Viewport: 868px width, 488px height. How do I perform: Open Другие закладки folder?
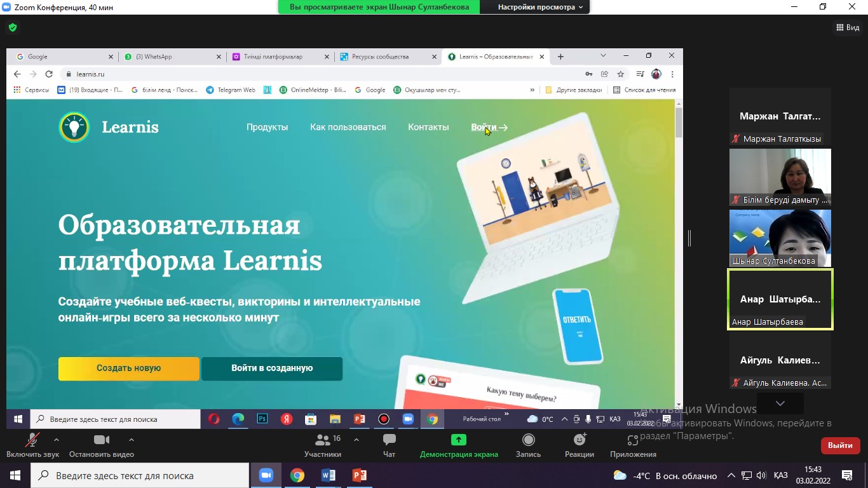click(574, 90)
